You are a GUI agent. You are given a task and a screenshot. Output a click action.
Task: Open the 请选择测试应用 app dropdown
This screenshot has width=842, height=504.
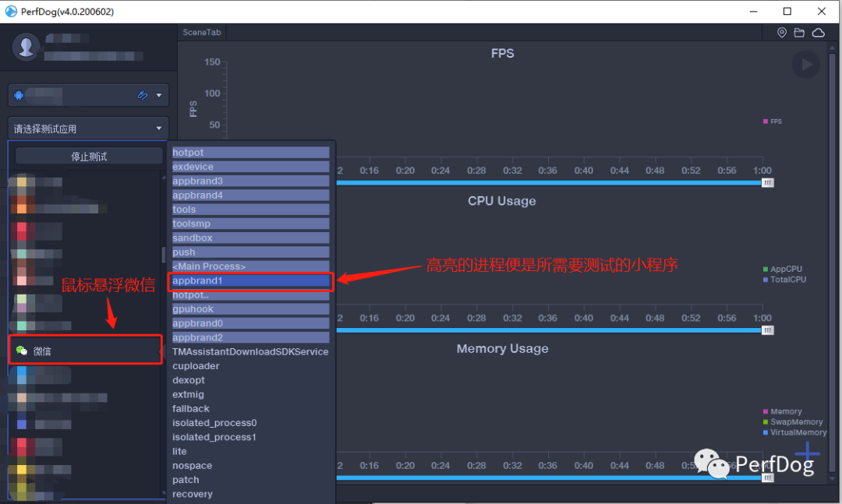pos(88,129)
